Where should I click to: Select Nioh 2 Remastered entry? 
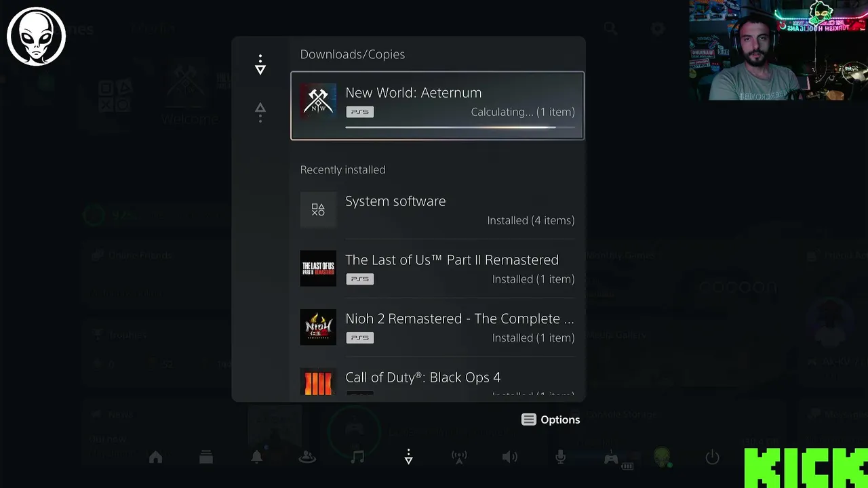tap(437, 327)
